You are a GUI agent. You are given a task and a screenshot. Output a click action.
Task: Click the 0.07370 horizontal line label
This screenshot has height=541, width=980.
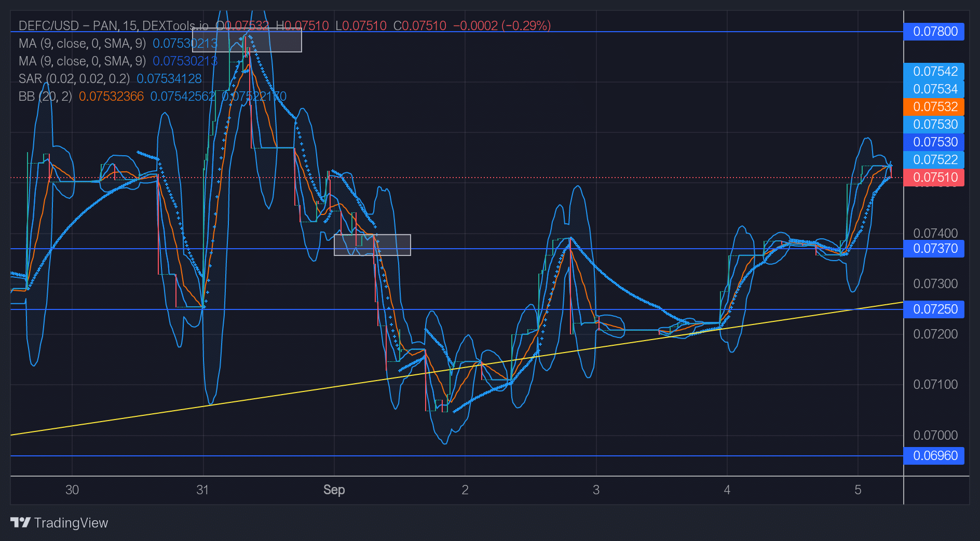pos(934,249)
